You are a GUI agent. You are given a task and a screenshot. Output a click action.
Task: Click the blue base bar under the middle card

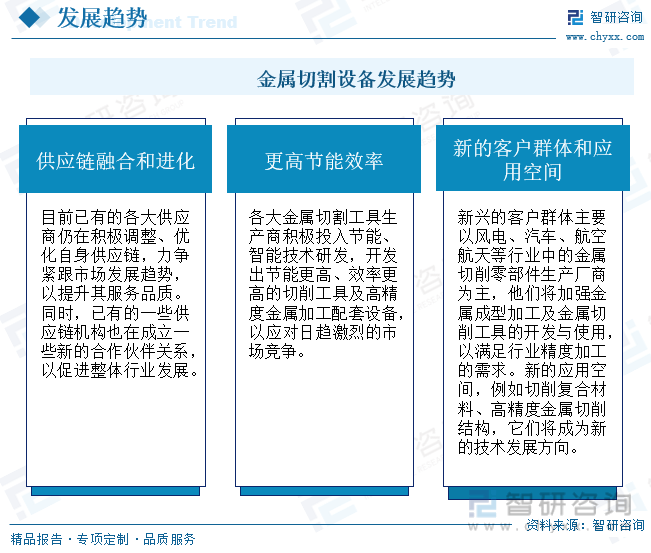point(324,491)
